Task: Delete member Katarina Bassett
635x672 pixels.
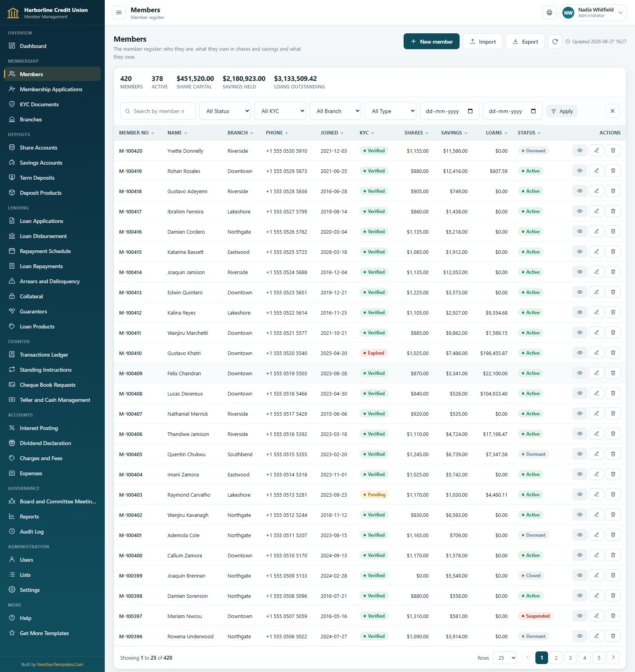Action: pos(613,252)
